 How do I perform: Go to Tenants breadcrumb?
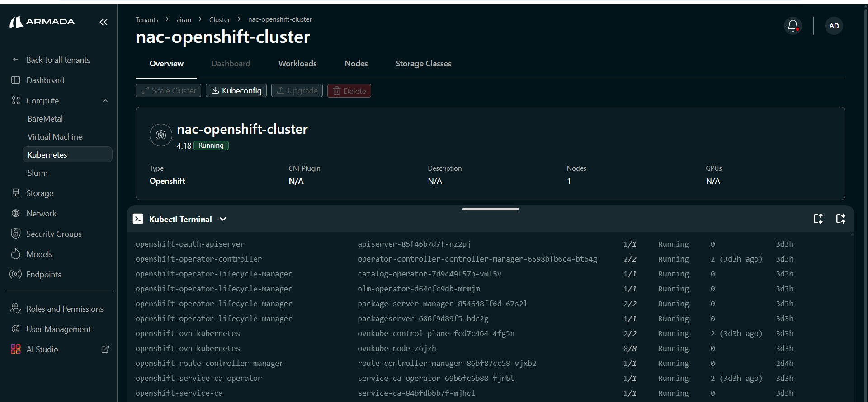[x=147, y=19]
